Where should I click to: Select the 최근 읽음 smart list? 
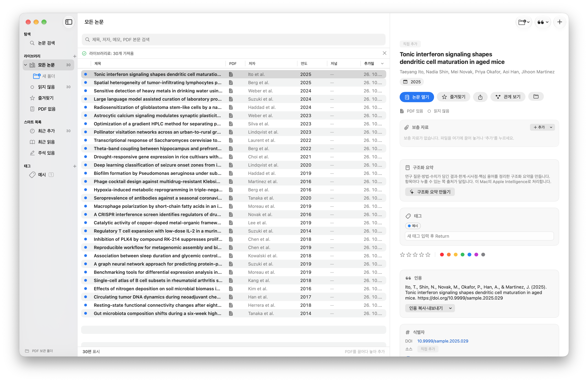point(48,142)
